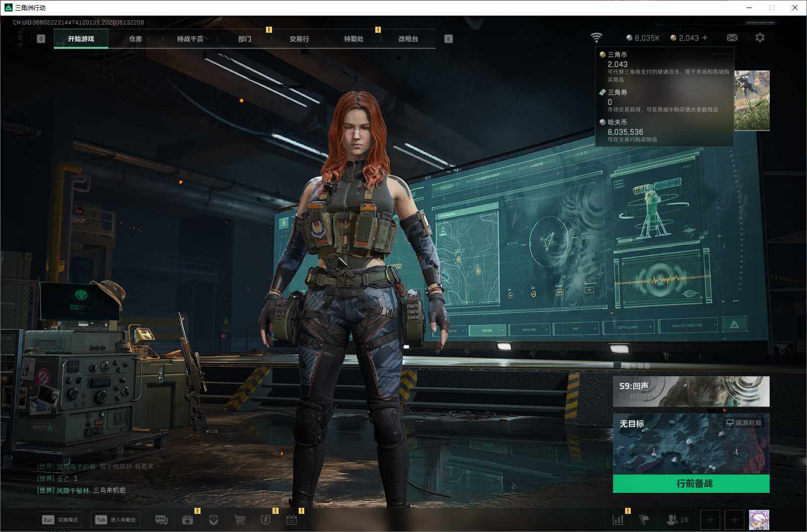Screen dimensions: 807x532
Task: Click the 2,043 Delta coin balance
Action: coord(685,38)
